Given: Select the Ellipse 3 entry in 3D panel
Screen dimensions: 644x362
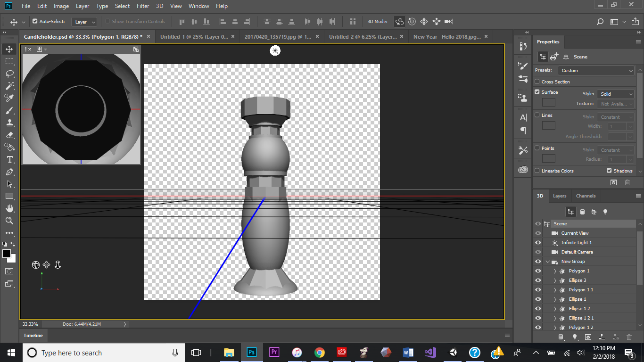Looking at the screenshot, I should (x=579, y=280).
